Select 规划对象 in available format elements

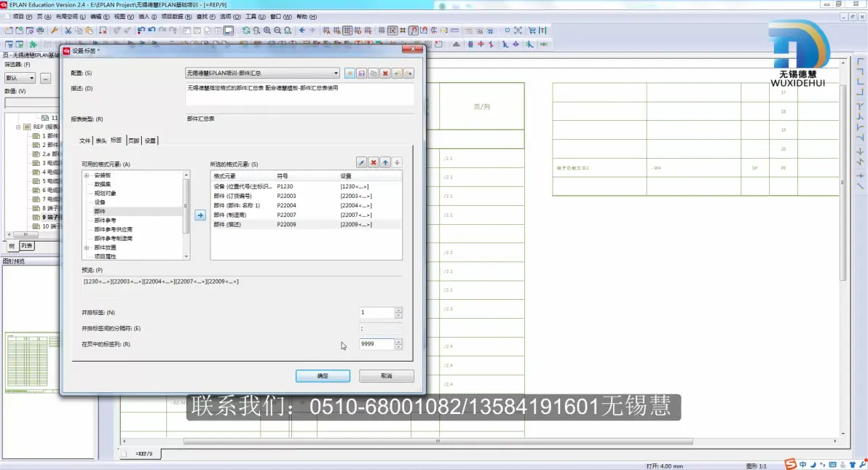[105, 194]
